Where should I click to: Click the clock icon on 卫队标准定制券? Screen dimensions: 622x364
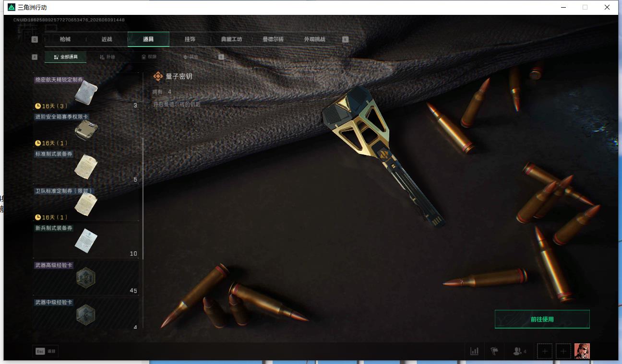[38, 217]
